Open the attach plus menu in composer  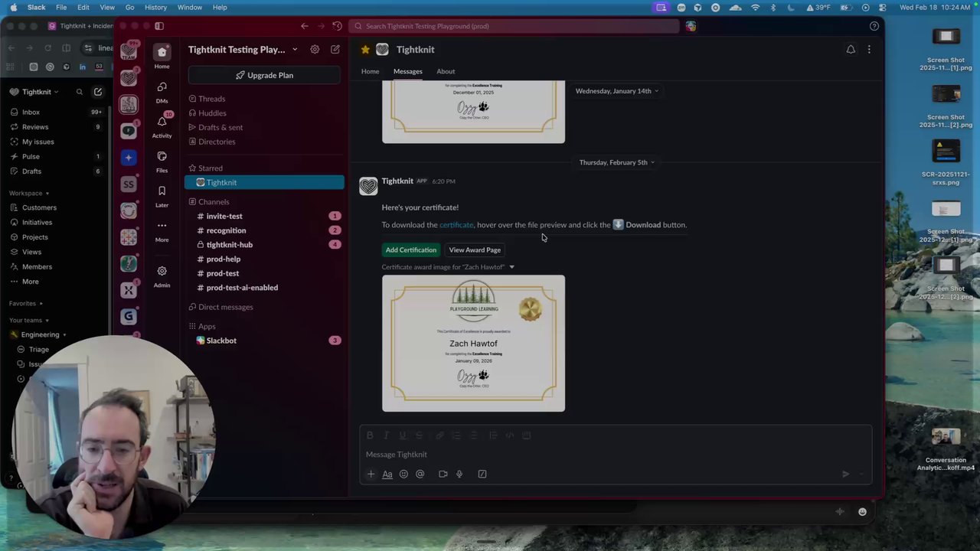(x=371, y=474)
